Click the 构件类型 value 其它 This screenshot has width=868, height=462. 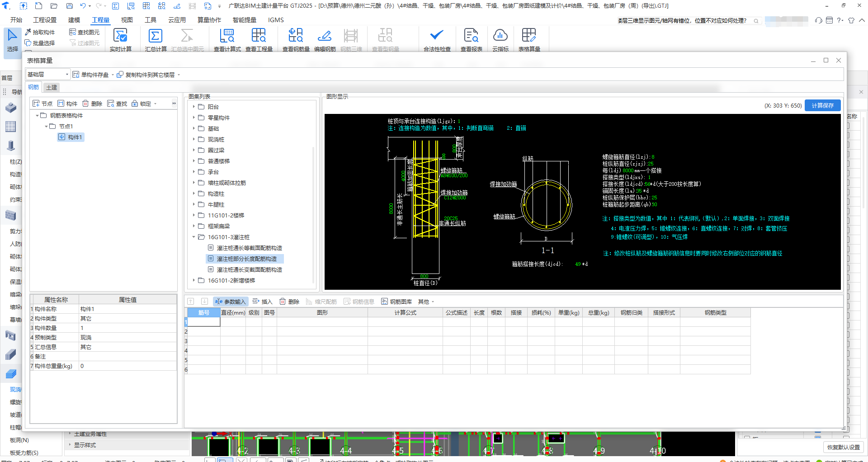click(127, 319)
